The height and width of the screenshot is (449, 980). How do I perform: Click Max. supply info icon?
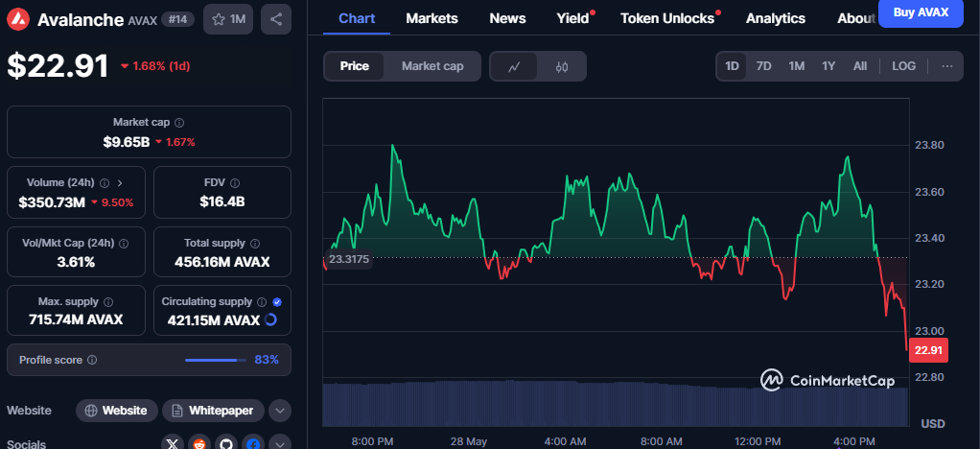(108, 302)
